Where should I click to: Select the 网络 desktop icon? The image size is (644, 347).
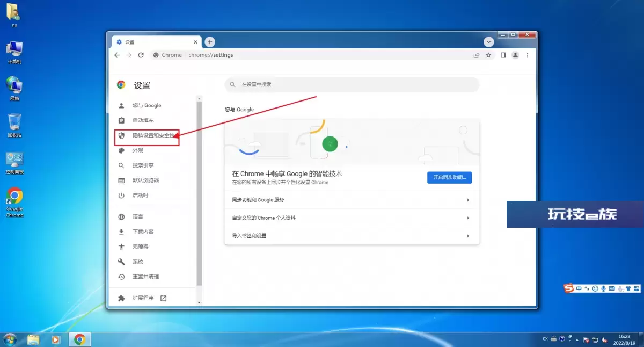(14, 88)
